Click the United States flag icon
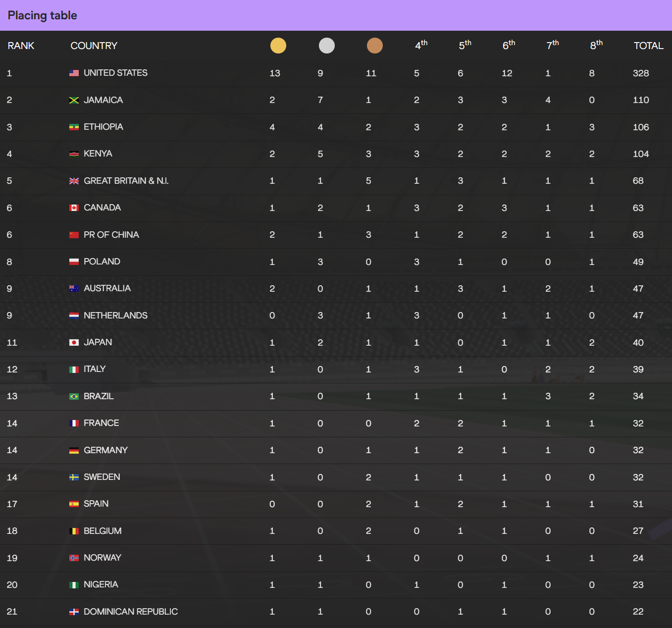This screenshot has width=672, height=628. [74, 73]
